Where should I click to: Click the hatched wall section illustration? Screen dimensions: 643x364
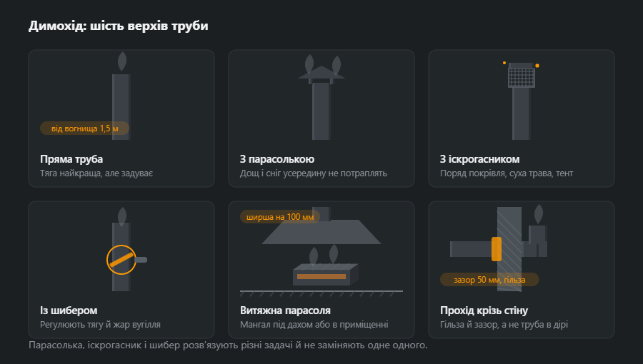509,249
